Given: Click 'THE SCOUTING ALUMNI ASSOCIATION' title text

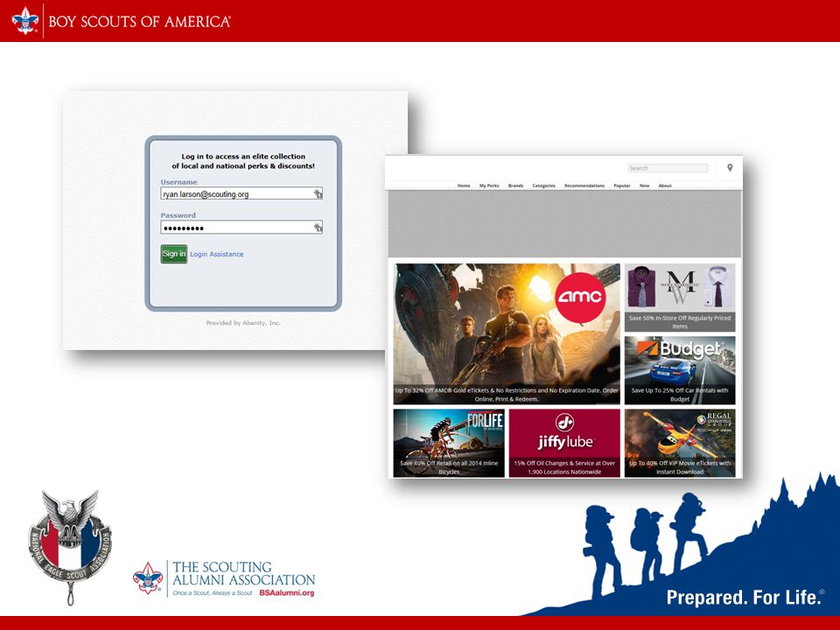Looking at the screenshot, I should coord(244,573).
